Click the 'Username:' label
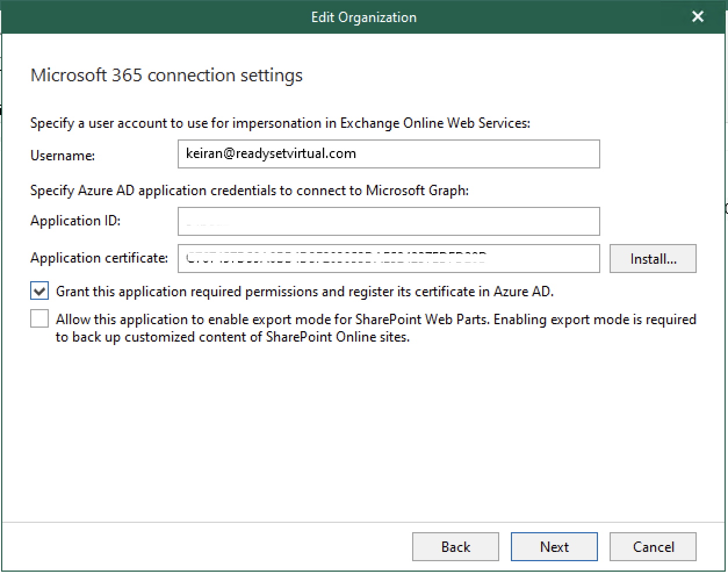 [63, 155]
